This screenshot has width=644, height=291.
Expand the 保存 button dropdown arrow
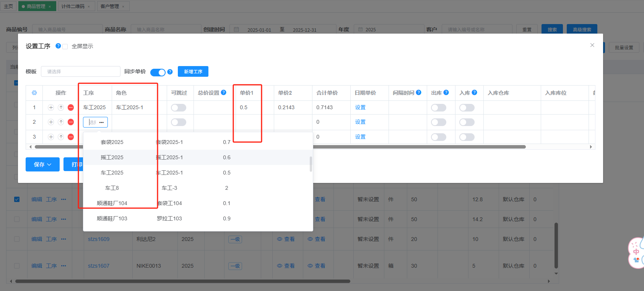[49, 165]
